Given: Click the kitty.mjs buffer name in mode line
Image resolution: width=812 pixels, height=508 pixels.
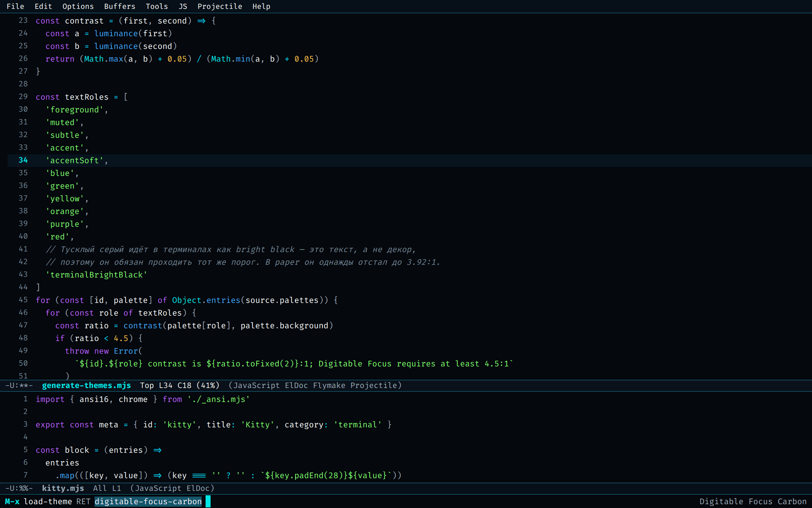Looking at the screenshot, I should click(63, 488).
